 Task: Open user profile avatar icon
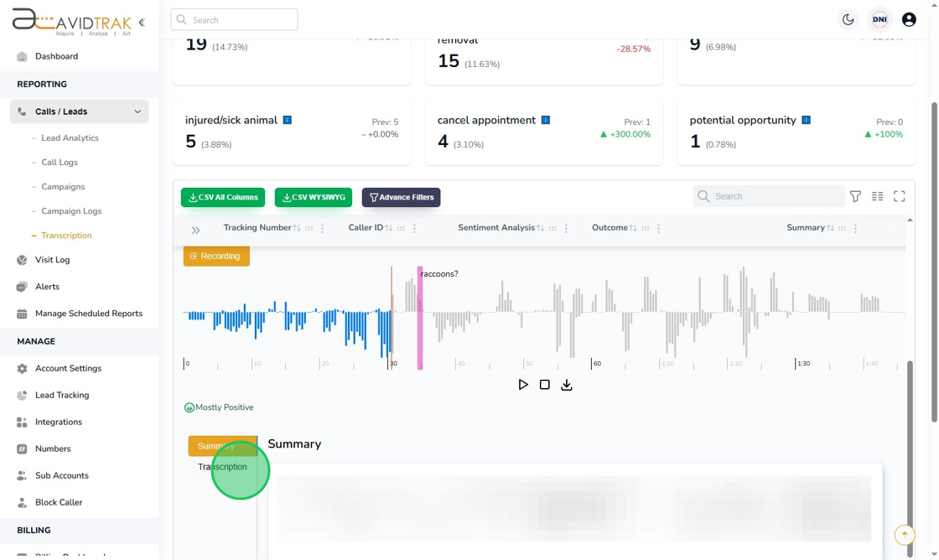point(909,20)
